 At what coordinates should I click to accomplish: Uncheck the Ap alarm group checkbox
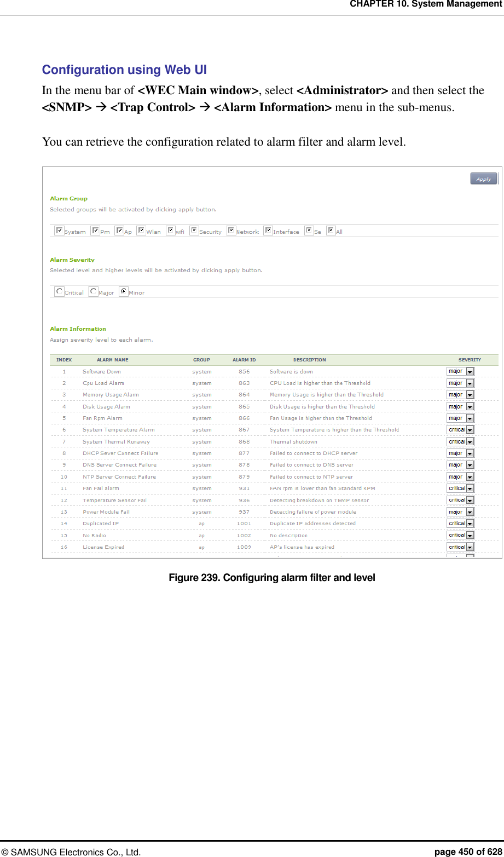119,230
